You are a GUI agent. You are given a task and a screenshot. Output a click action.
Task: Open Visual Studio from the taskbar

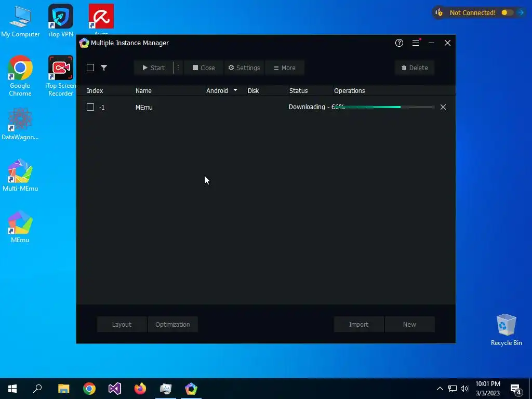point(115,389)
